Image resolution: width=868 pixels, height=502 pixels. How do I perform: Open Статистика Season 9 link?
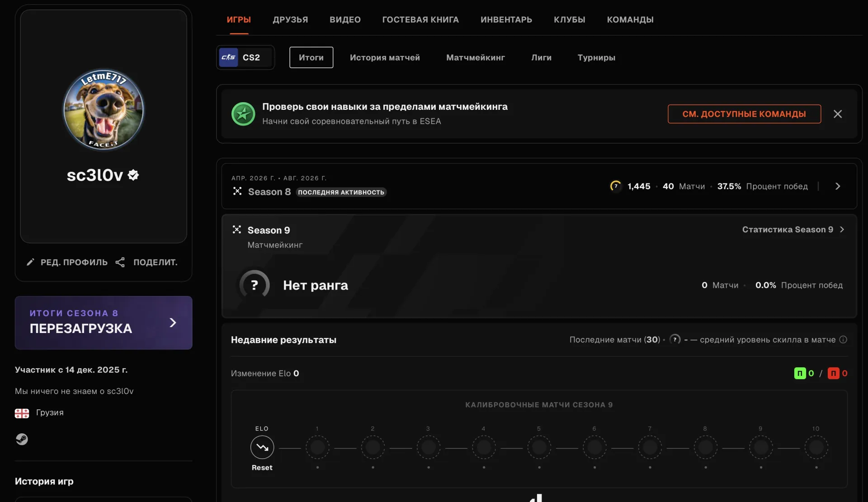793,230
